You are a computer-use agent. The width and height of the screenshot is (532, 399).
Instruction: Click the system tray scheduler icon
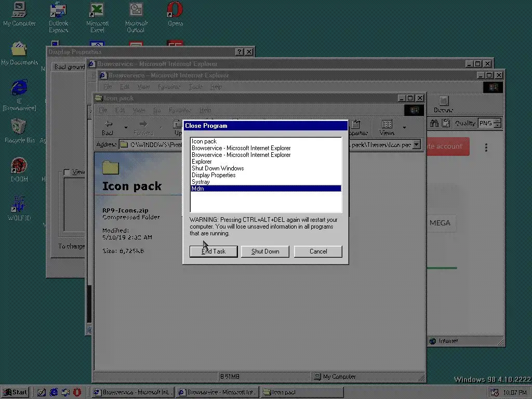[494, 393]
